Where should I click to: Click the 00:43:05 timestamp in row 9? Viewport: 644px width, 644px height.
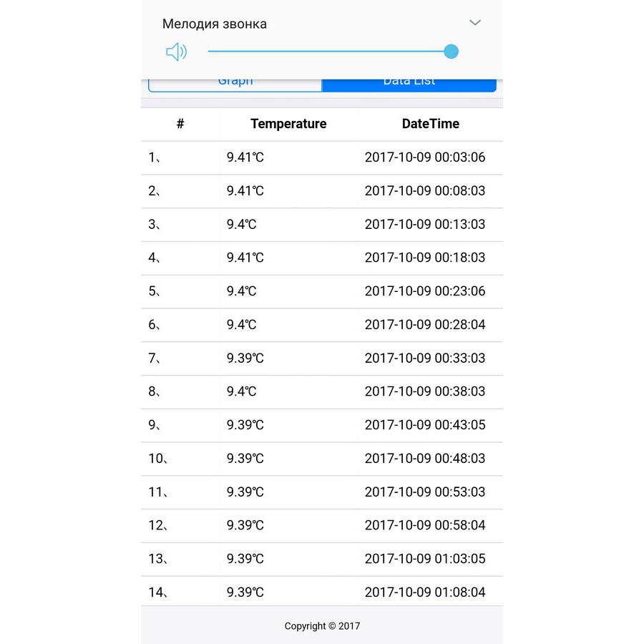point(424,425)
